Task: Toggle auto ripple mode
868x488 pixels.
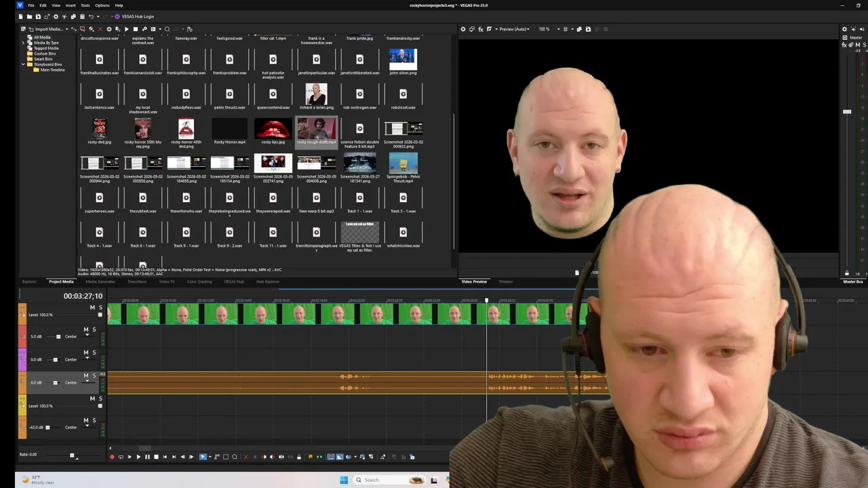Action: coord(348,457)
